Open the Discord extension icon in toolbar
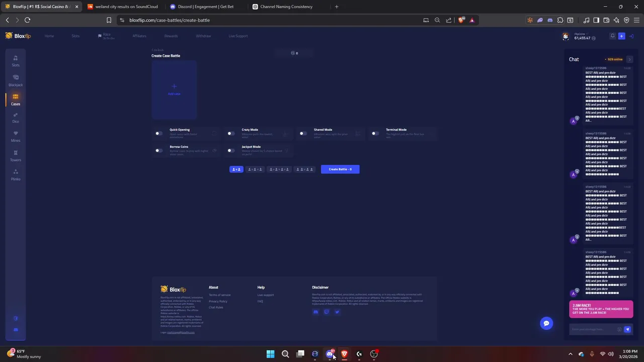 (550, 20)
